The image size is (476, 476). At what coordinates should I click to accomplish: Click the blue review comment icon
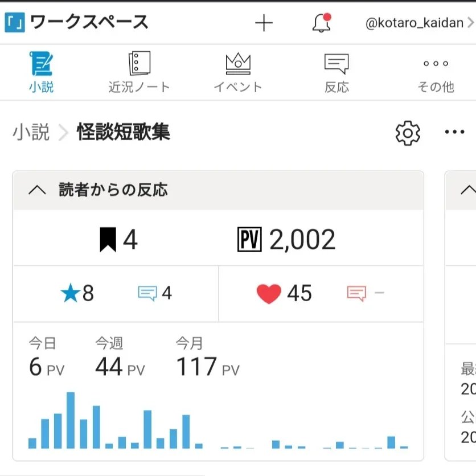pos(147,294)
